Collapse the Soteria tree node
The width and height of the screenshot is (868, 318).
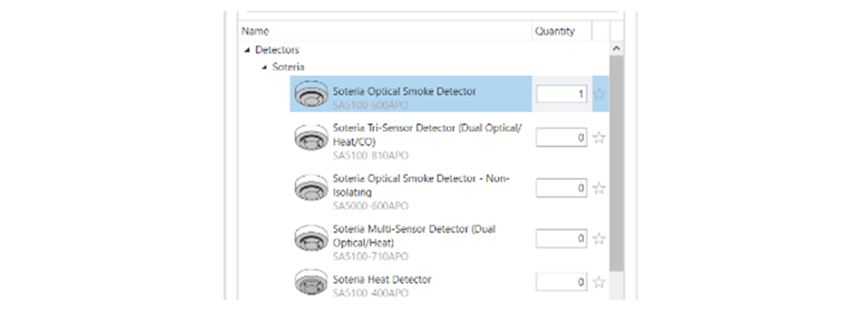pyautogui.click(x=264, y=67)
